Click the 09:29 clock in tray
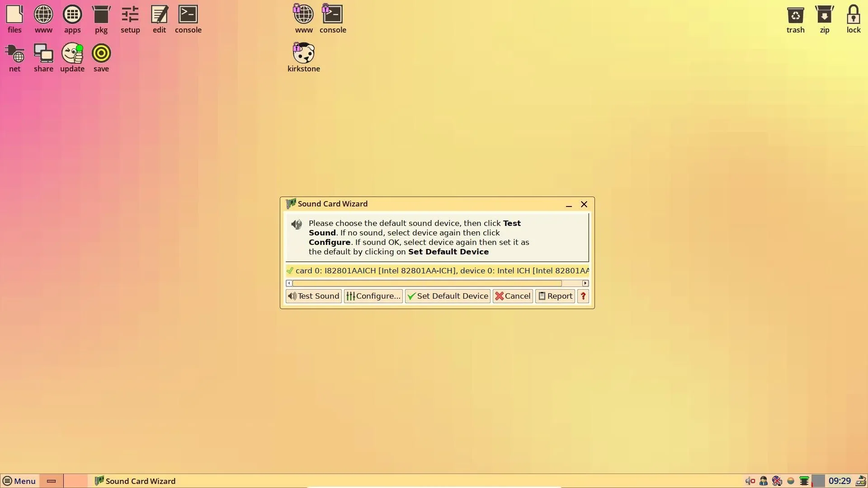The image size is (868, 488). tap(840, 481)
